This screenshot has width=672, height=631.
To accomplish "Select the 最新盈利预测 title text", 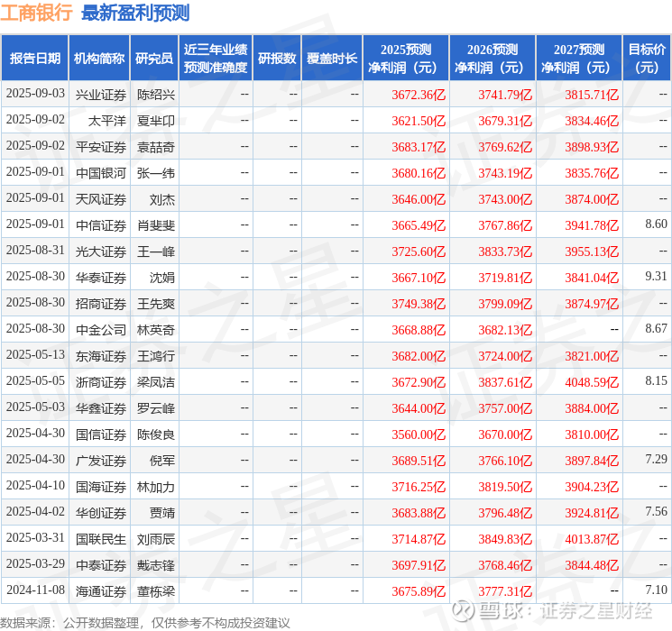I will tap(135, 13).
